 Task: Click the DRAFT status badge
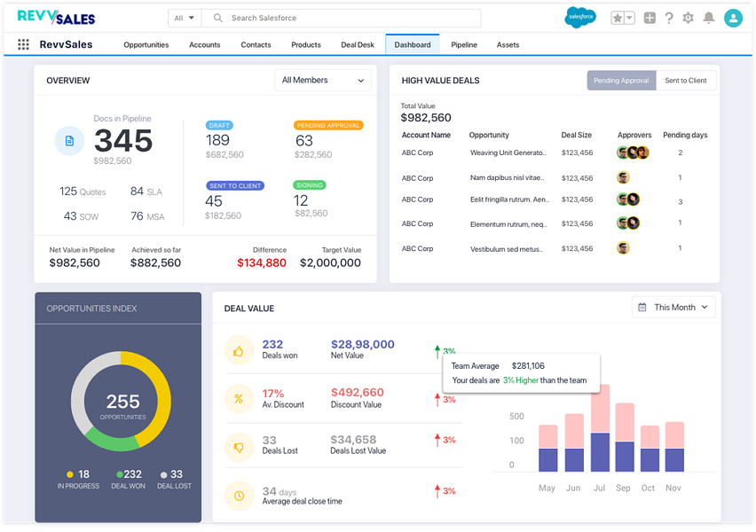[x=219, y=125]
